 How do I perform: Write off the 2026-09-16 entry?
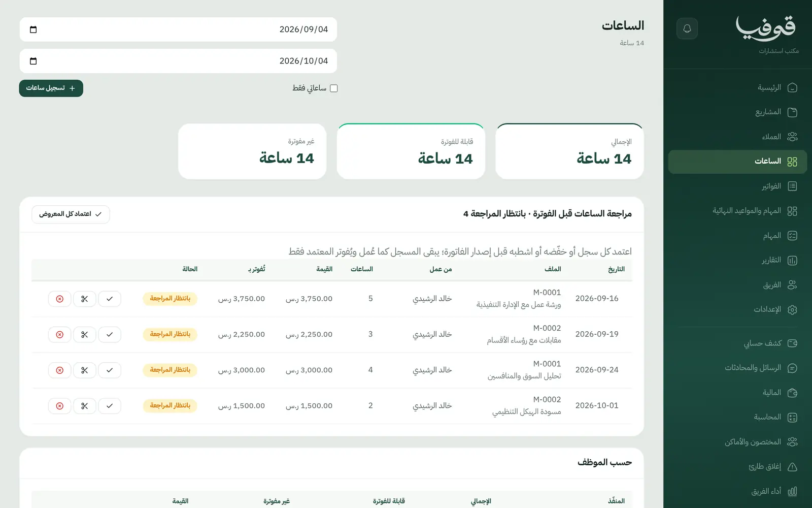click(x=60, y=299)
